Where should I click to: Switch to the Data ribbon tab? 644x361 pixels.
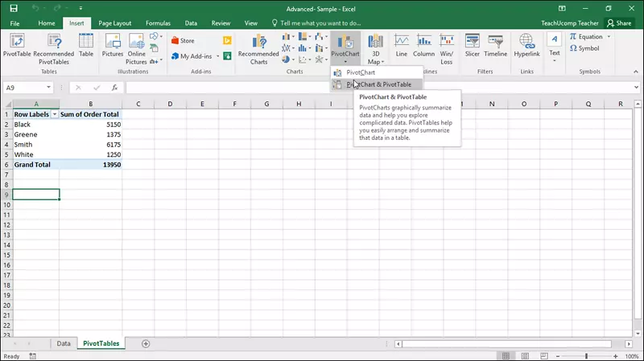(x=191, y=23)
